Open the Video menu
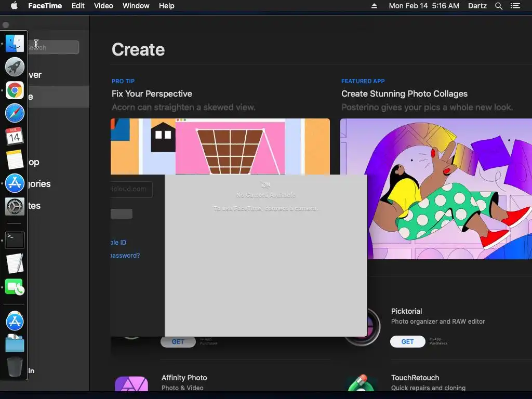This screenshot has width=532, height=399. [103, 6]
